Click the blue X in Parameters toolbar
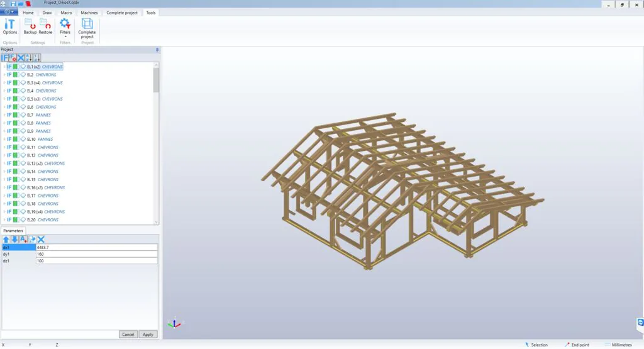The height and width of the screenshot is (349, 644). pyautogui.click(x=41, y=240)
